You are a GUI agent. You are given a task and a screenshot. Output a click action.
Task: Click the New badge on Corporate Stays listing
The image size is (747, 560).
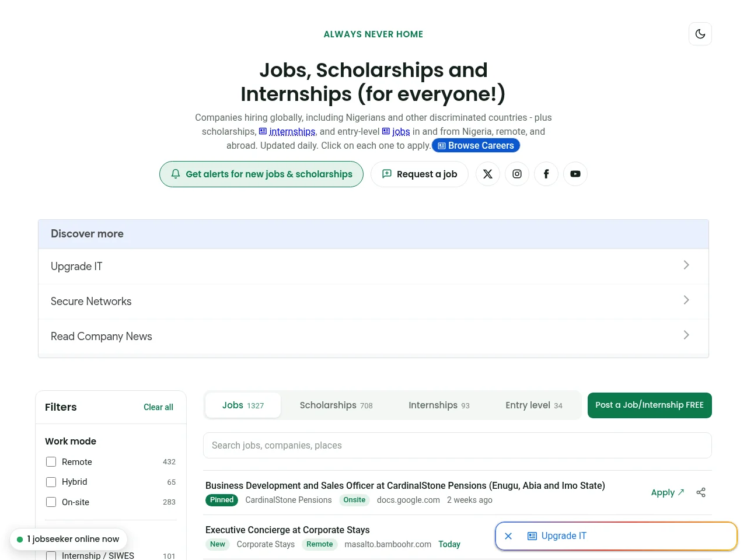pyautogui.click(x=218, y=544)
